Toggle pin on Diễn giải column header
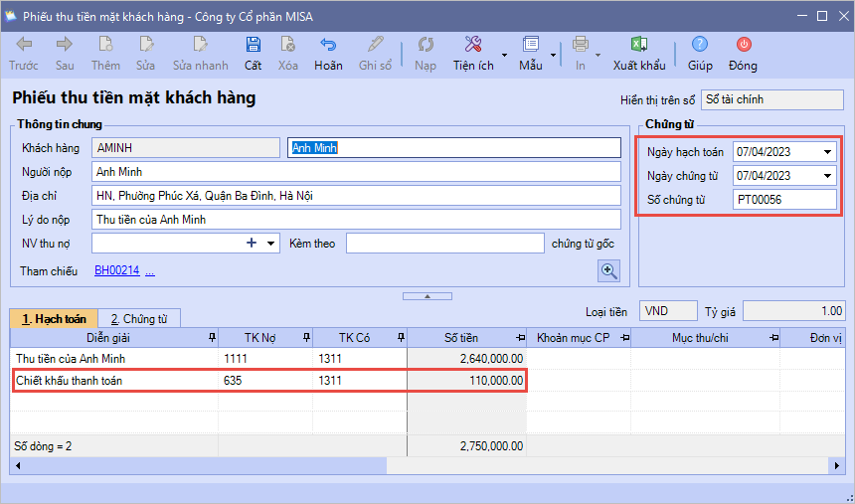The height and width of the screenshot is (504, 855). coord(213,338)
